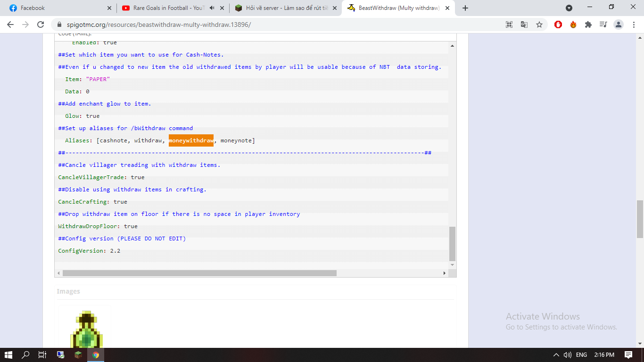Click the line 'CancleVillagerTrade: true'
This screenshot has height=362, width=644.
pos(101,177)
